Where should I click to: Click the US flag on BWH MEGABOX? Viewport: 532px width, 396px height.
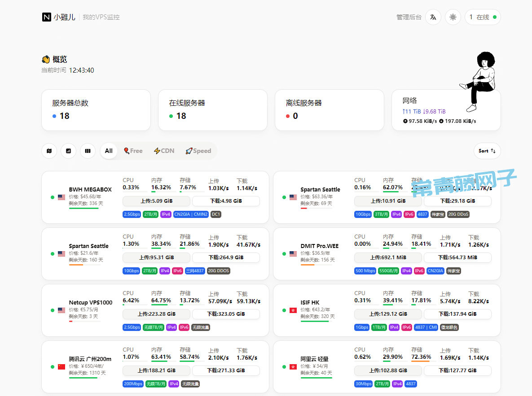pyautogui.click(x=62, y=197)
